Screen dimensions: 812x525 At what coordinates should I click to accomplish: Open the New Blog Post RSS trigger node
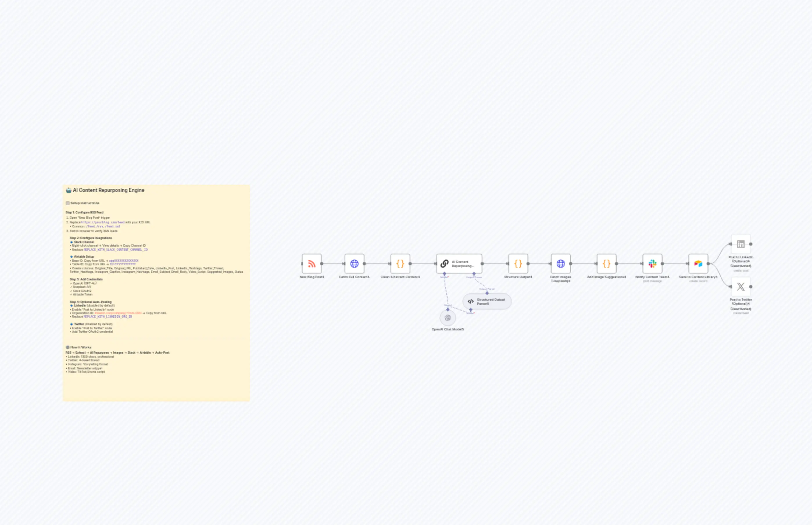point(312,264)
